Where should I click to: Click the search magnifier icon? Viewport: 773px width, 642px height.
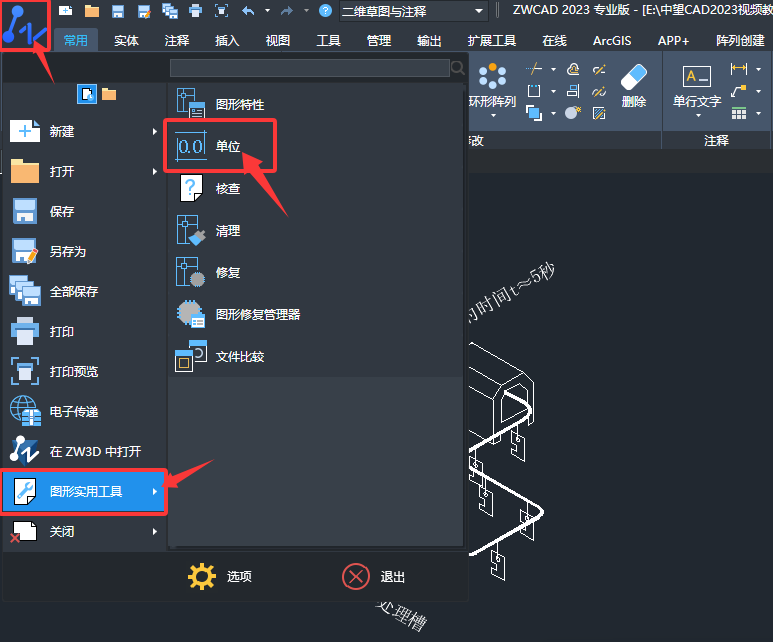click(x=457, y=68)
